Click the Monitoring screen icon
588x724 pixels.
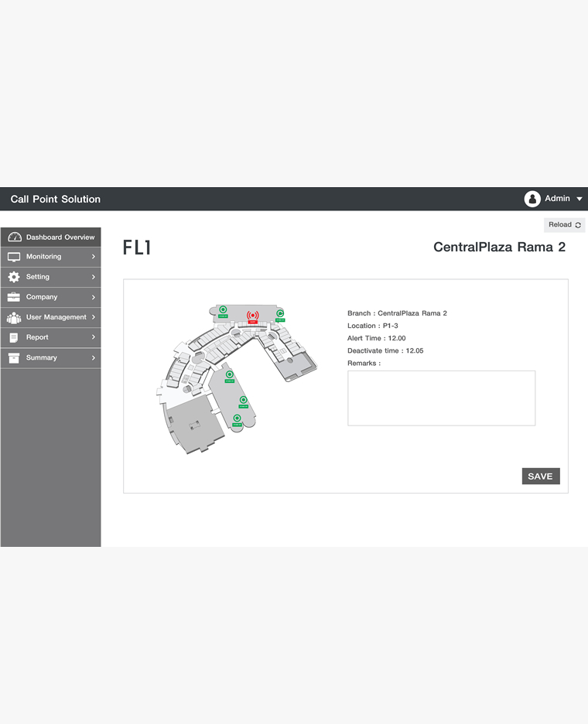[14, 257]
